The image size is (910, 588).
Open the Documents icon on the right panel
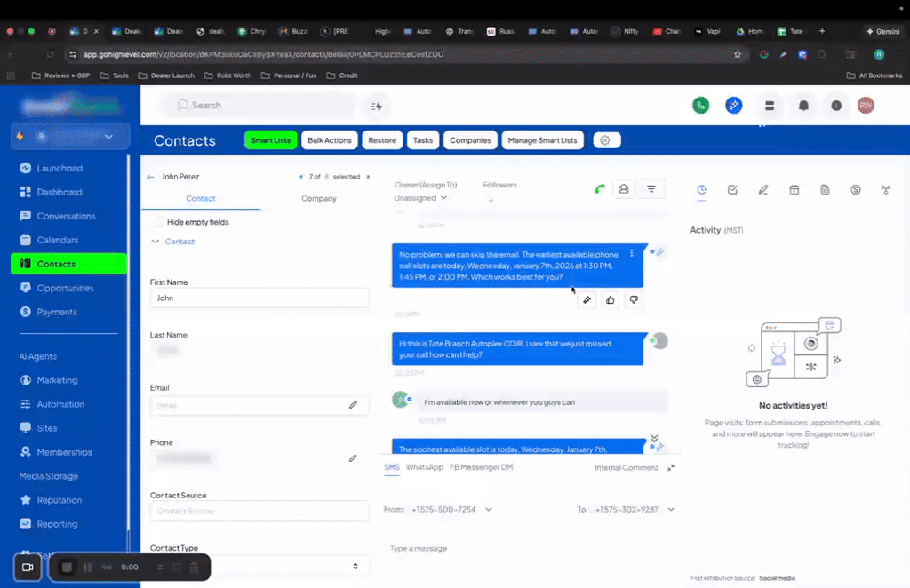tap(825, 189)
